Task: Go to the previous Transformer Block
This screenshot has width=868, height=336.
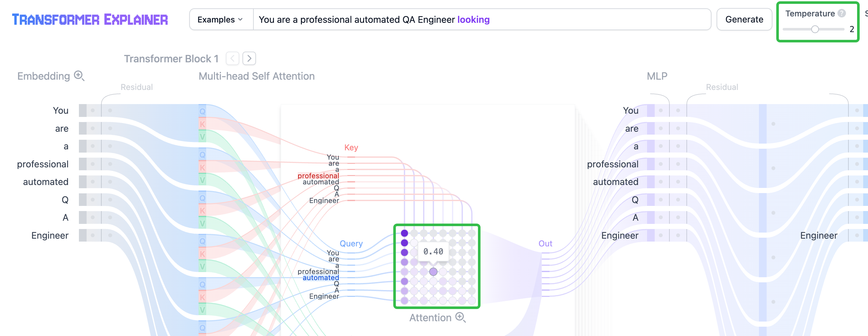Action: [x=232, y=59]
